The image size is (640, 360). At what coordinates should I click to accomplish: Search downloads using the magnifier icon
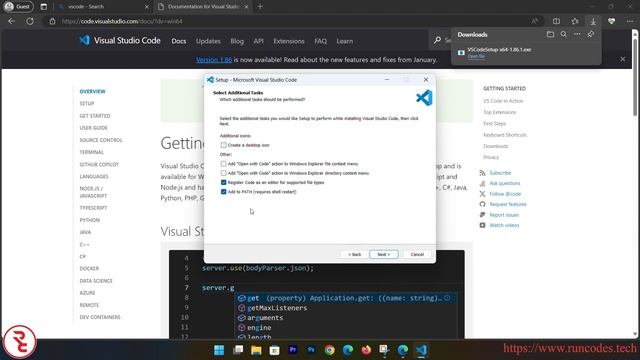pos(564,35)
